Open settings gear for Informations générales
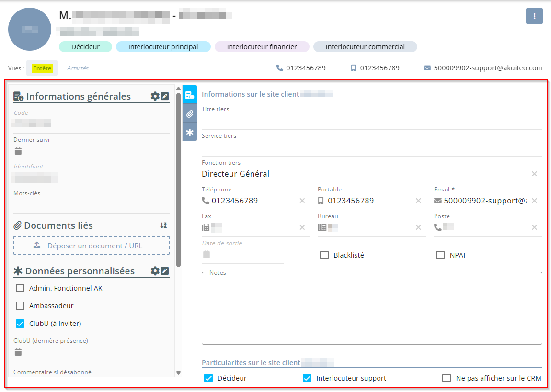 155,96
